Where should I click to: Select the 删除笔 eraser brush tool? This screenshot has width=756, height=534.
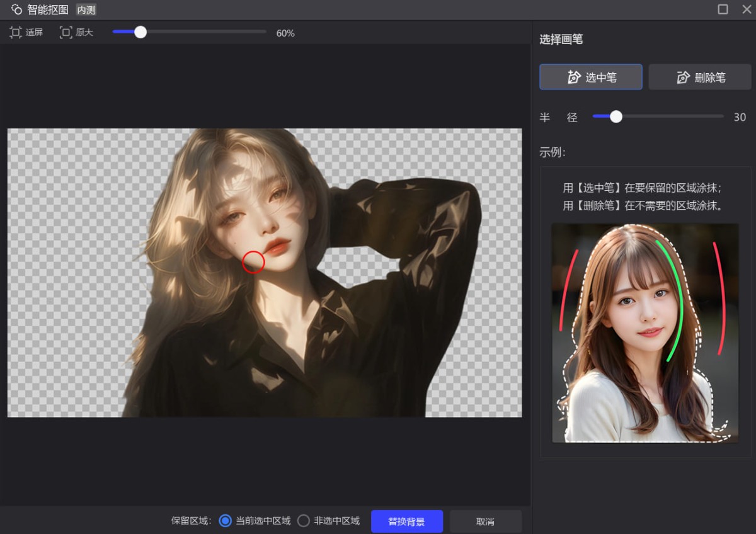[x=700, y=77]
